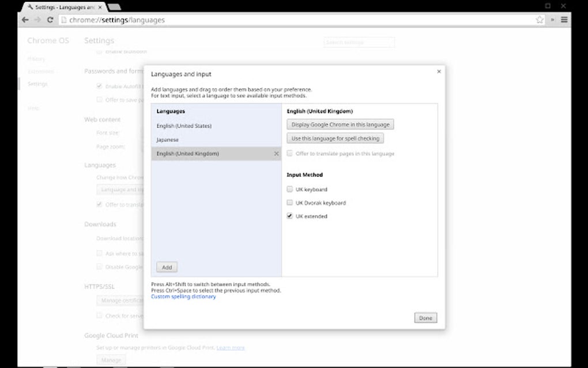Click the address bar input field

click(x=231, y=20)
